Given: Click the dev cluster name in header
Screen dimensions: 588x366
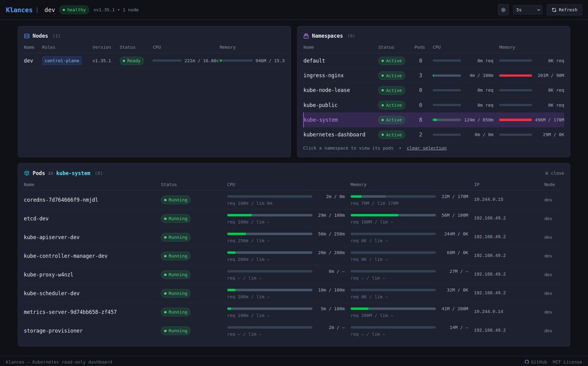Looking at the screenshot, I should [x=49, y=10].
